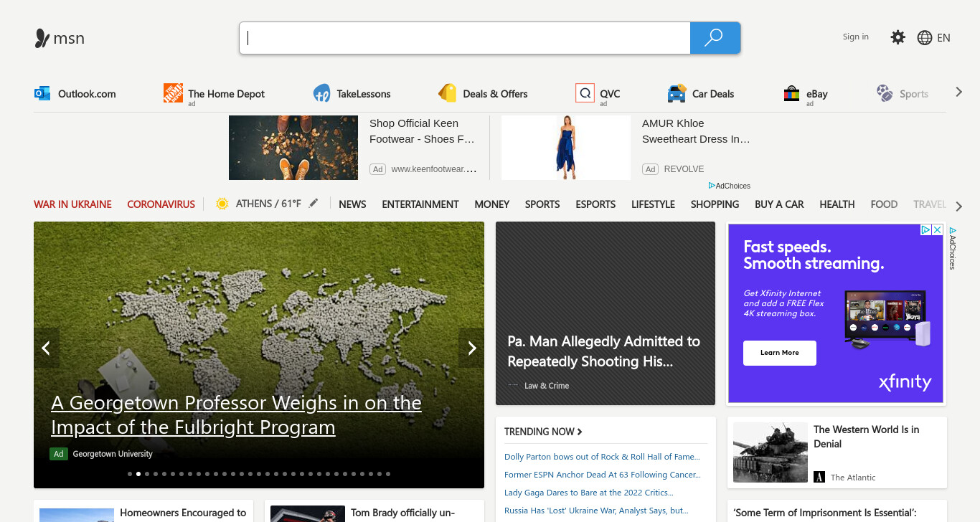
Task: Open language selector EN
Action: coord(943,38)
